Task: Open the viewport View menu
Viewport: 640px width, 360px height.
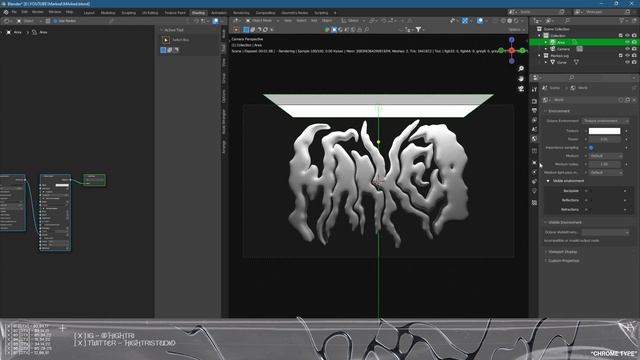Action: pos(288,20)
